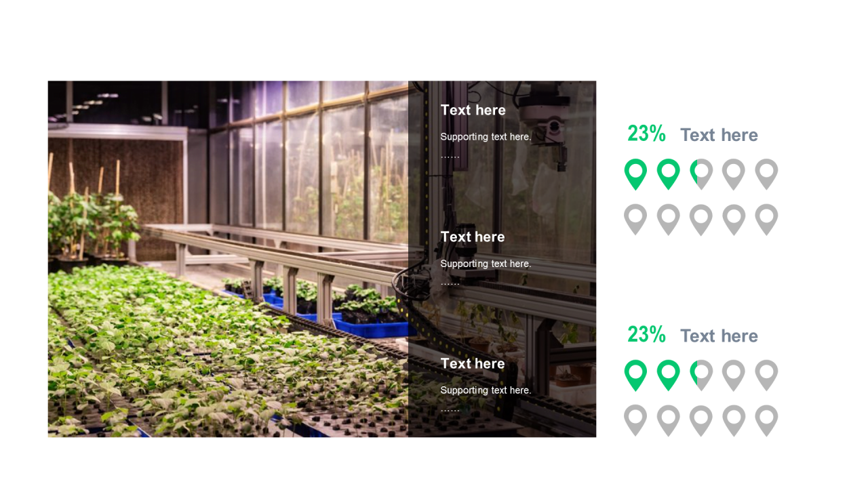Select last white "Text here" heading on photo
This screenshot has height=488, width=868.
tap(473, 363)
